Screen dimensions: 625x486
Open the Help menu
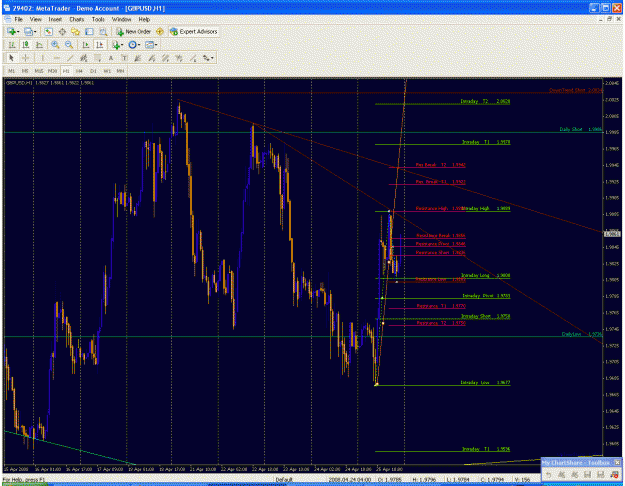pos(144,19)
